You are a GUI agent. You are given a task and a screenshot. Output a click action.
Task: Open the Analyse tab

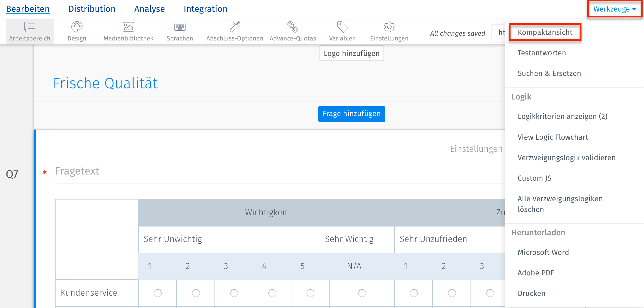tap(149, 9)
